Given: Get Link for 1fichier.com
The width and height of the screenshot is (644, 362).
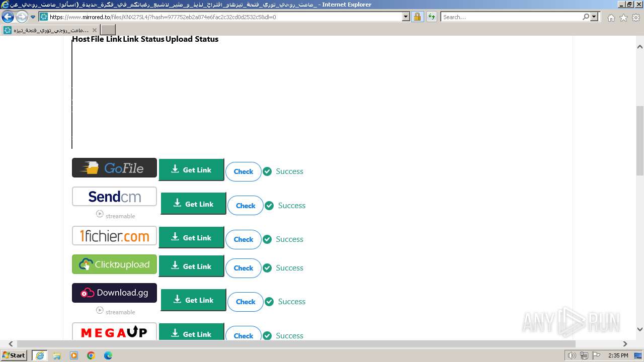Looking at the screenshot, I should click(x=191, y=237).
